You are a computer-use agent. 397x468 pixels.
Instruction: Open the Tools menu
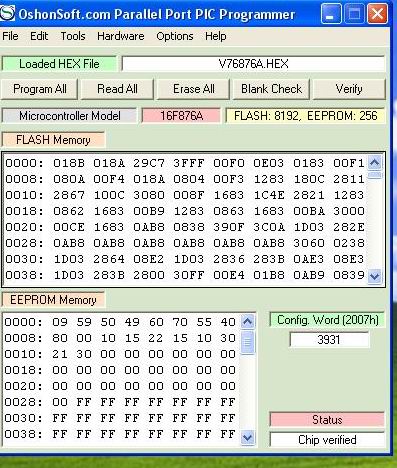point(73,36)
